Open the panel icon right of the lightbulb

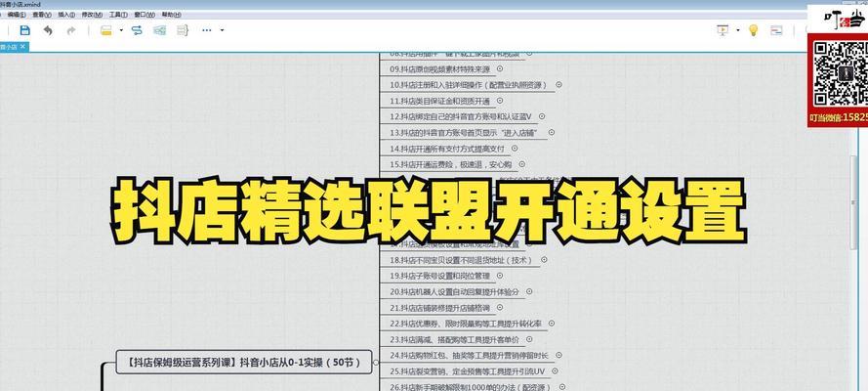(776, 30)
